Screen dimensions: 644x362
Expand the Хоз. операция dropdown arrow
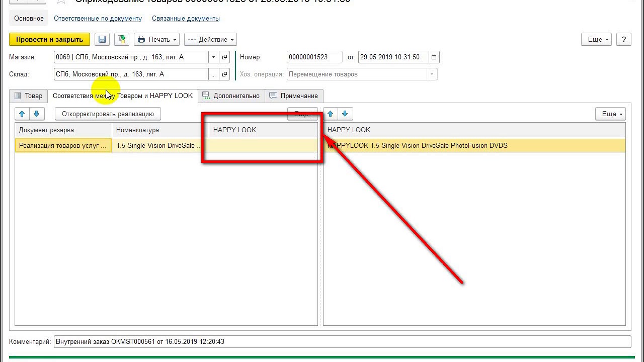432,74
